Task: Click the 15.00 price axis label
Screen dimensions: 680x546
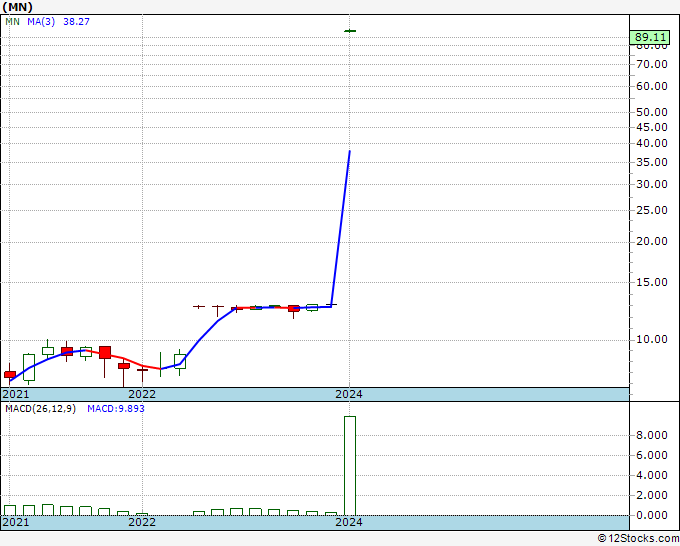Action: click(652, 282)
